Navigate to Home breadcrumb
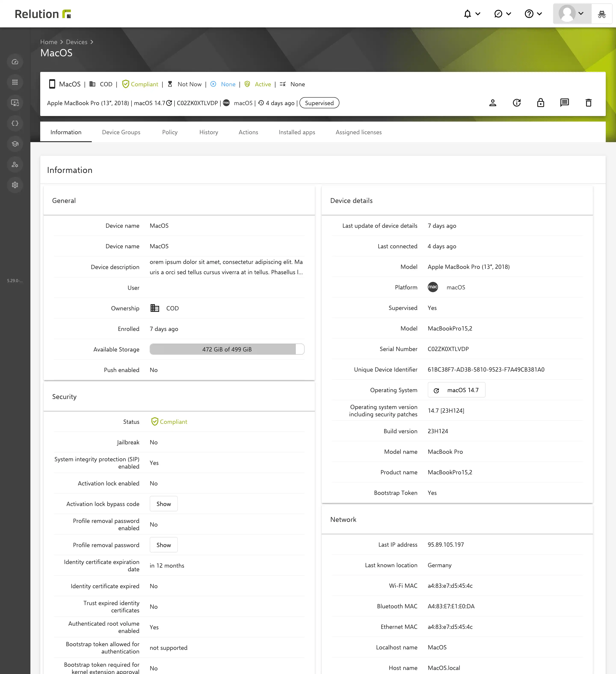This screenshot has width=616, height=674. point(49,42)
